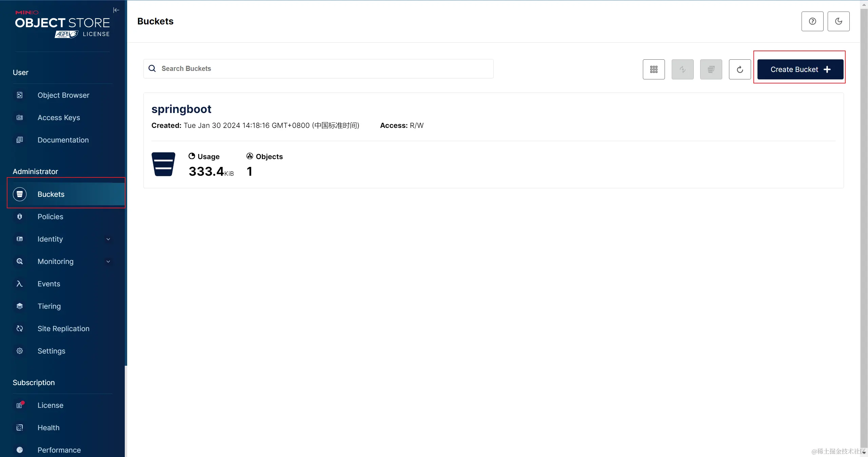Click the Set Lifecycle toolbar icon
This screenshot has width=868, height=457.
(x=711, y=70)
